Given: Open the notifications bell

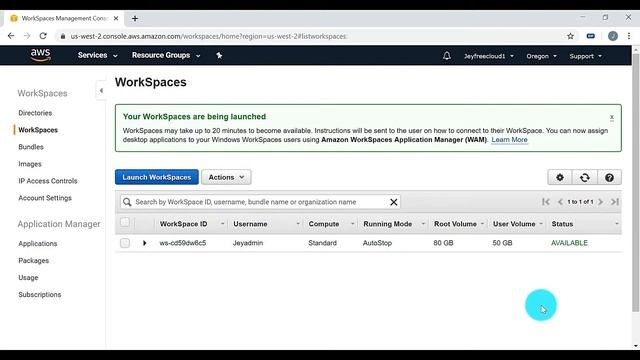Looking at the screenshot, I should [x=447, y=56].
